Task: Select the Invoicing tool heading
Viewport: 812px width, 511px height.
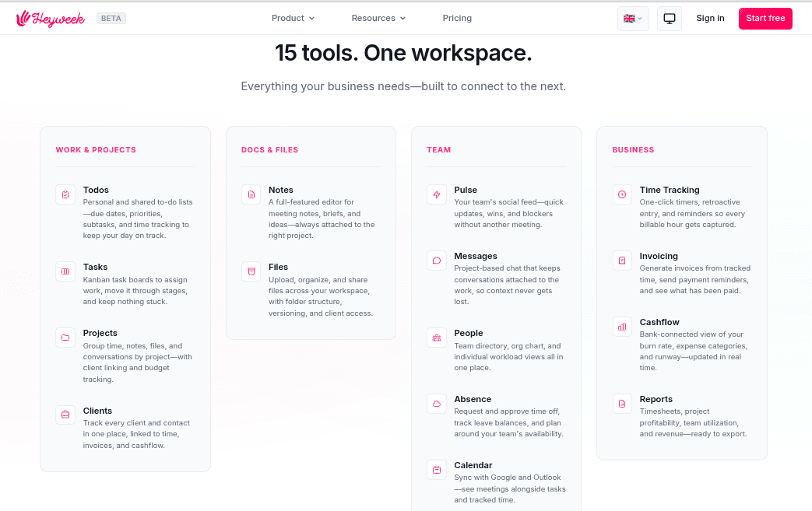Action: pos(659,256)
